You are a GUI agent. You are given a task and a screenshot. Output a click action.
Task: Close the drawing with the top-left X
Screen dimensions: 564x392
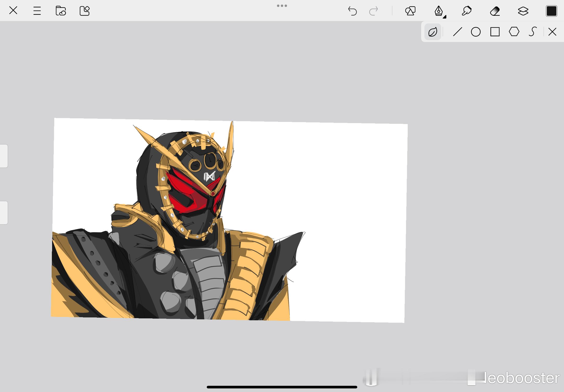[13, 11]
